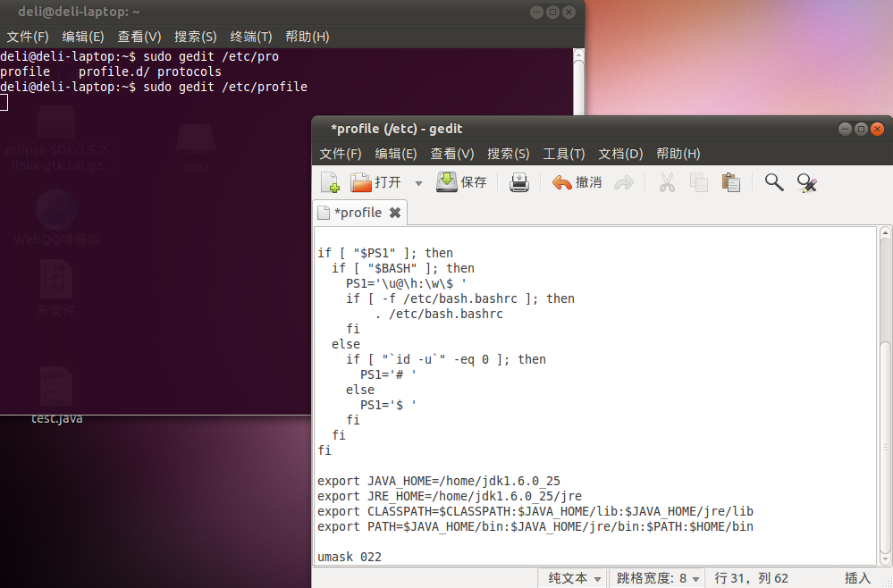Open the 纯文本 highlighting mode dropdown
Image resolution: width=893 pixels, height=588 pixels.
(x=572, y=577)
